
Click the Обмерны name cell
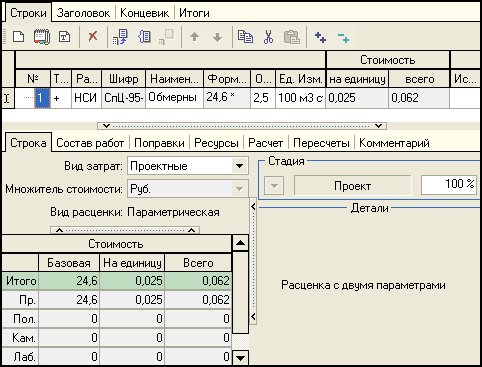click(x=174, y=98)
